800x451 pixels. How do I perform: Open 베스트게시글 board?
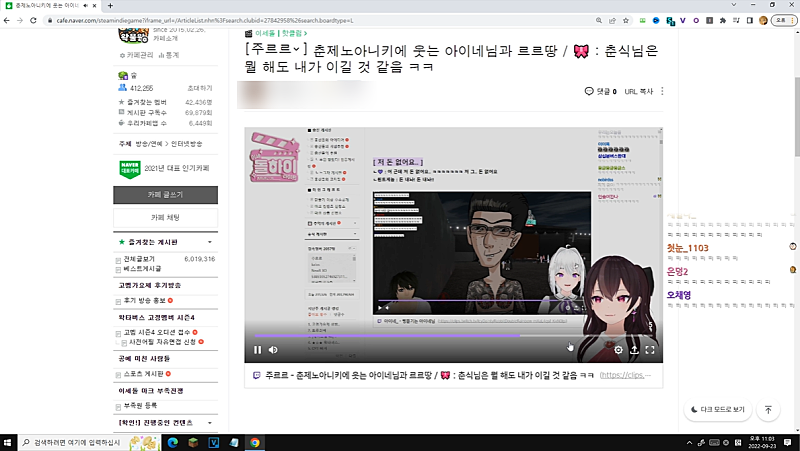(142, 268)
